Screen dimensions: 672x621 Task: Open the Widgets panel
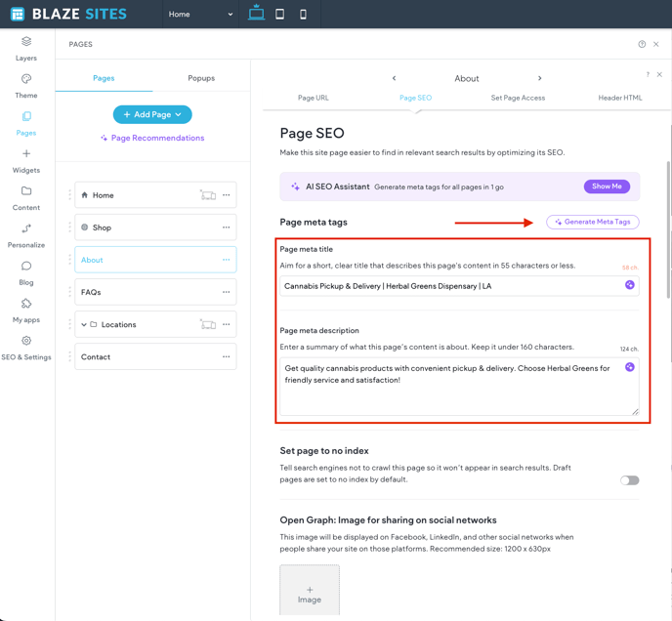coord(26,161)
